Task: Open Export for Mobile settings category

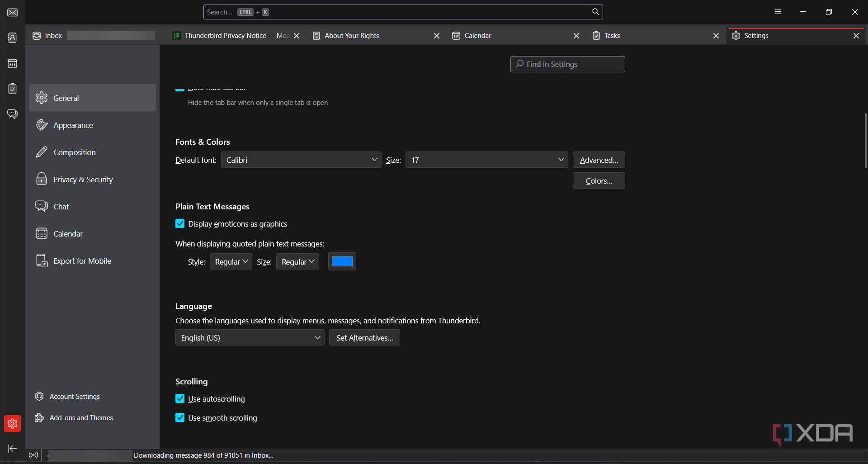Action: coord(92,261)
